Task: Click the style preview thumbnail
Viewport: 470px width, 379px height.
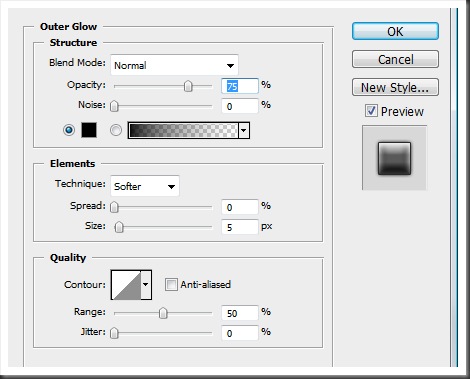Action: click(394, 158)
